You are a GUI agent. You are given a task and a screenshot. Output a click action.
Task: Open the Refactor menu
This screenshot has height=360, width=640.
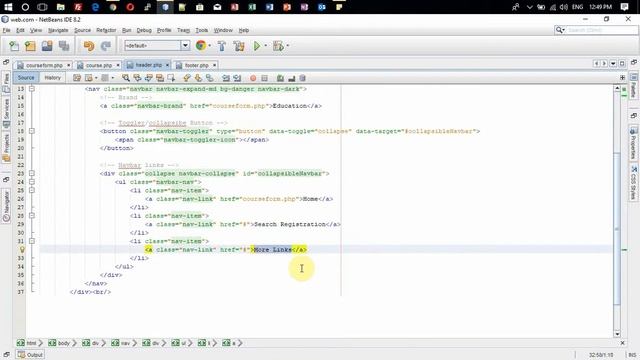[x=106, y=30]
